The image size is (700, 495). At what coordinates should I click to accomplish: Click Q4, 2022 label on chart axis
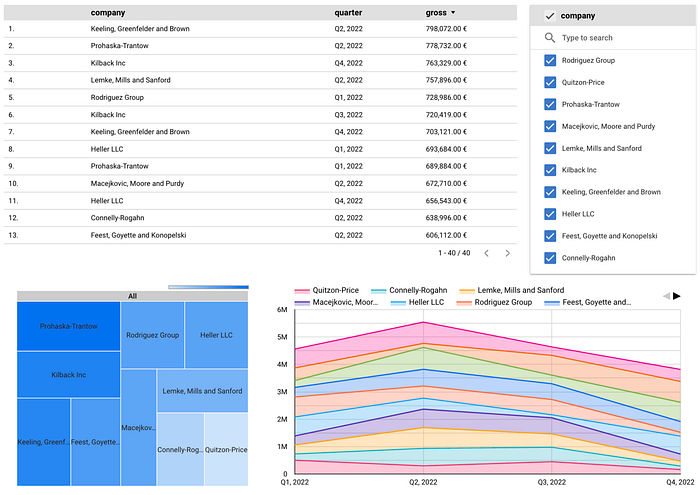pyautogui.click(x=680, y=483)
